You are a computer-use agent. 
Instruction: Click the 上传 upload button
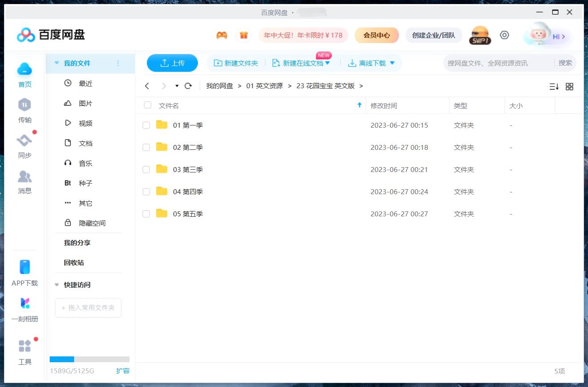click(x=172, y=63)
